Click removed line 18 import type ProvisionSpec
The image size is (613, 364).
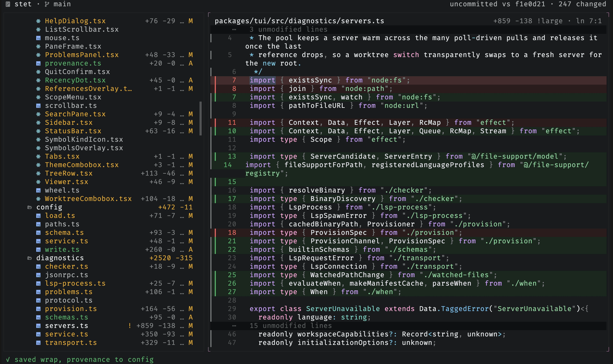click(408, 233)
